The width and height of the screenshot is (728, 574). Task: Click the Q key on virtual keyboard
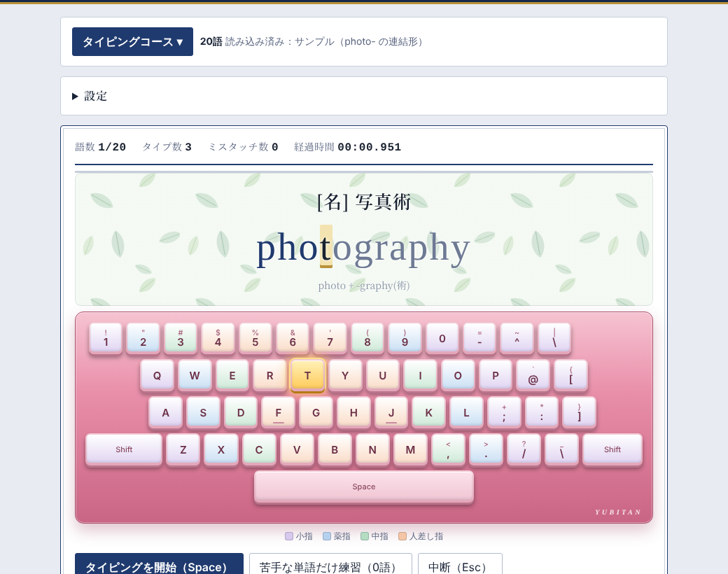tap(157, 375)
